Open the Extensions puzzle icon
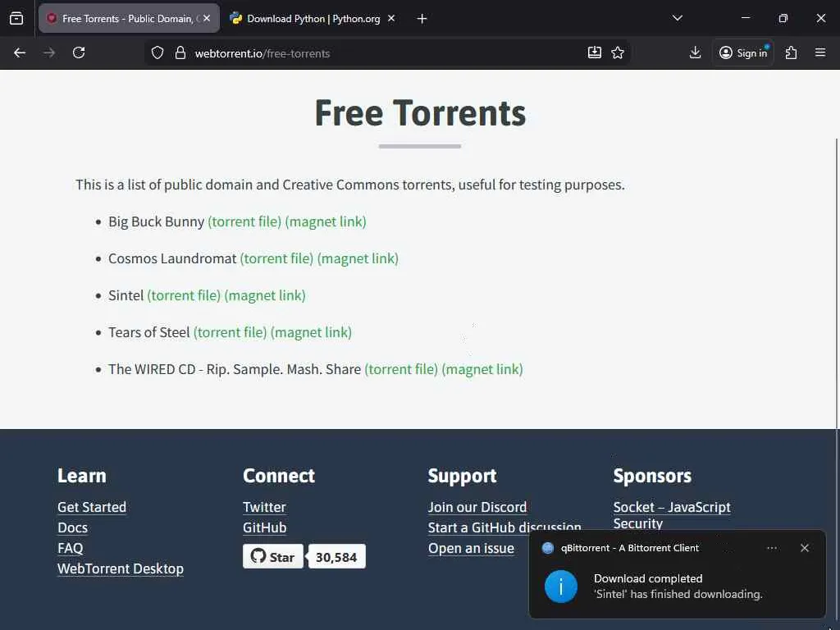This screenshot has width=840, height=630. click(x=791, y=52)
